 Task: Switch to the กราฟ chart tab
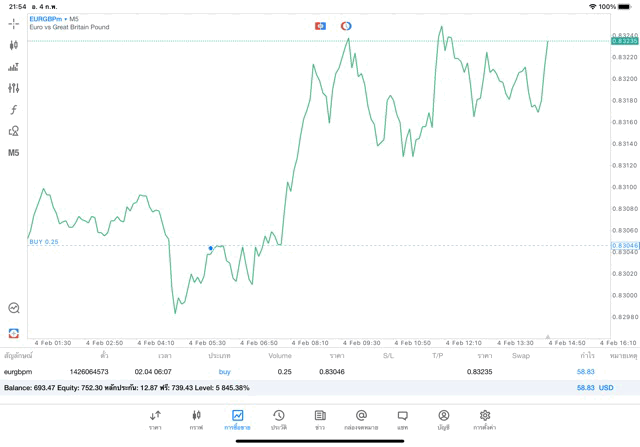(x=196, y=419)
